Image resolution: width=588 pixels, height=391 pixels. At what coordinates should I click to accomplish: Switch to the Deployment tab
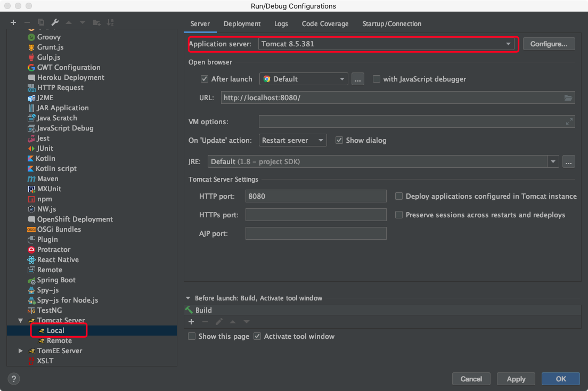(242, 24)
